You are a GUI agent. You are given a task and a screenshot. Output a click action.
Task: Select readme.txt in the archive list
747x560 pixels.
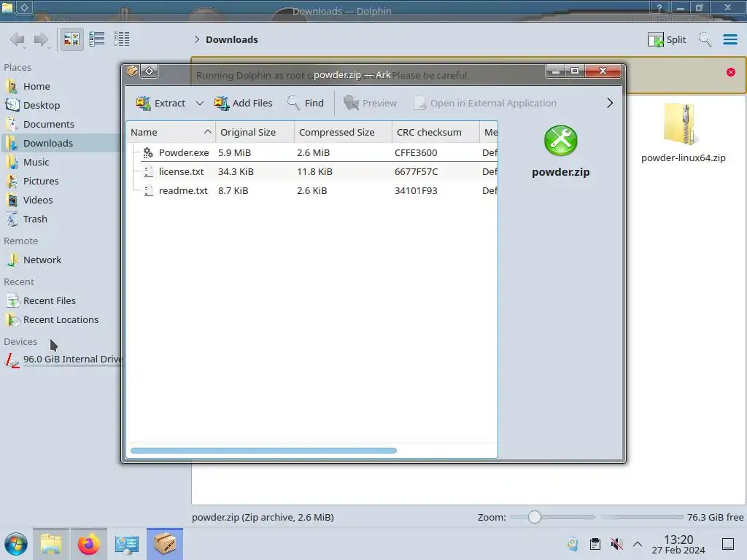point(183,190)
